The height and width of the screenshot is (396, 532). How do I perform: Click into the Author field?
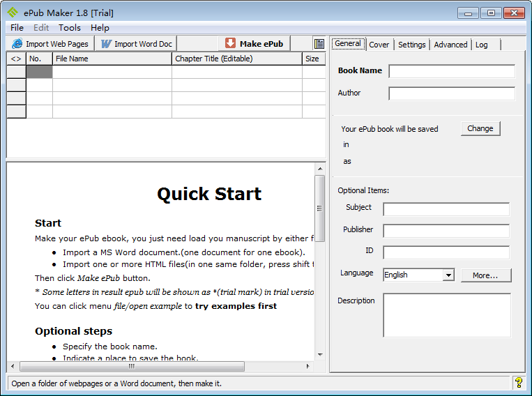(452, 93)
